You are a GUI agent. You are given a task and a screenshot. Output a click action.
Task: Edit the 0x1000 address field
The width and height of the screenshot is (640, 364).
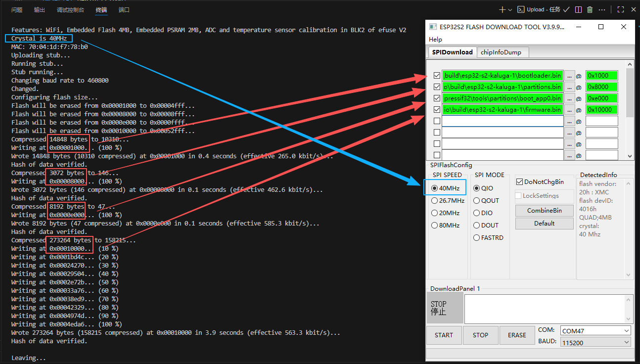[x=602, y=76]
